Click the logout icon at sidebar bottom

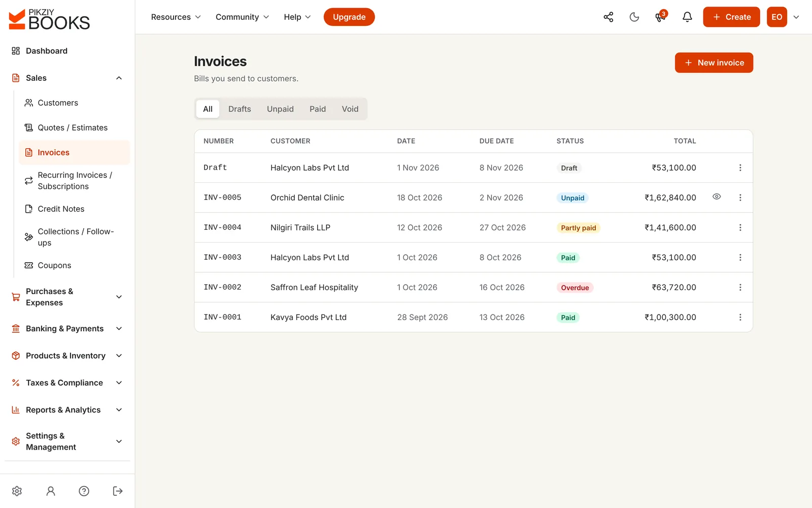click(x=118, y=491)
